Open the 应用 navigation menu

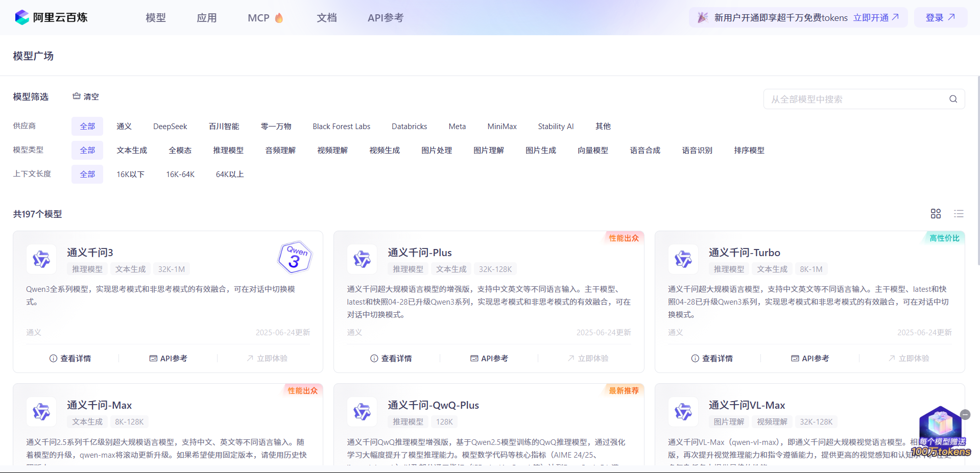pyautogui.click(x=206, y=18)
